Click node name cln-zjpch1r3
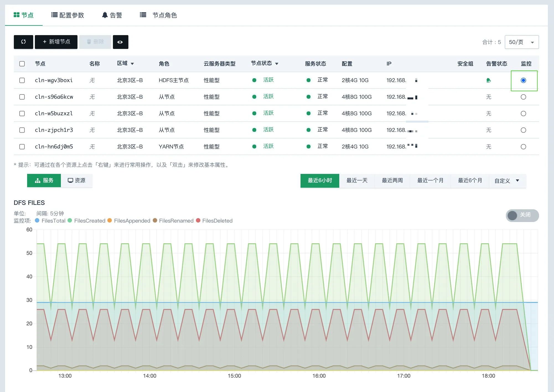554x392 pixels. [x=54, y=130]
